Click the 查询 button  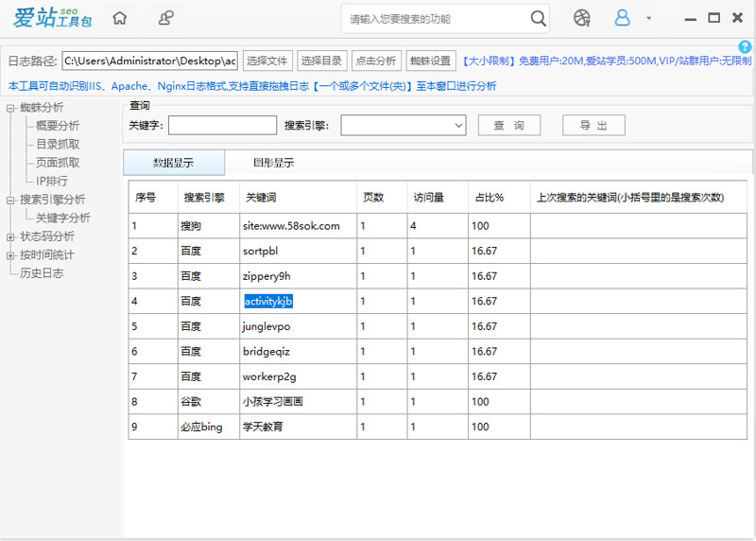(x=509, y=126)
